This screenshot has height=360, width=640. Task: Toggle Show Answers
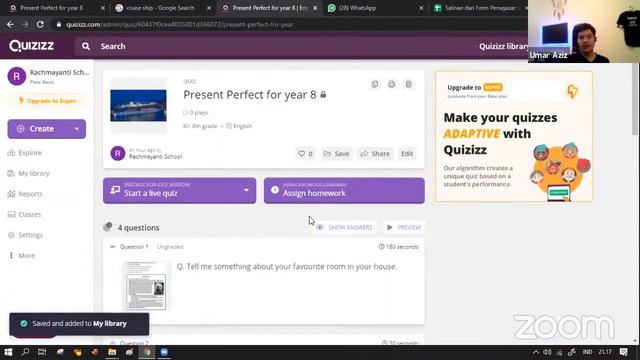point(344,227)
